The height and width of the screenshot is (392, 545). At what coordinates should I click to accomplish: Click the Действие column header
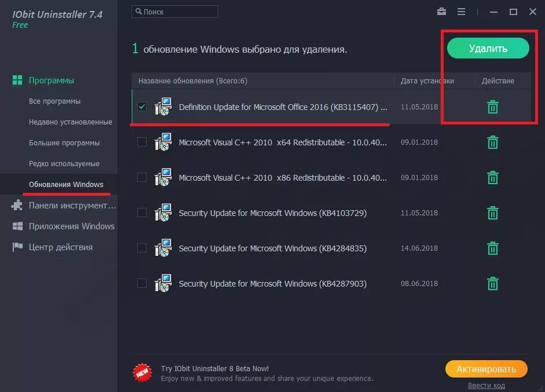pos(498,81)
